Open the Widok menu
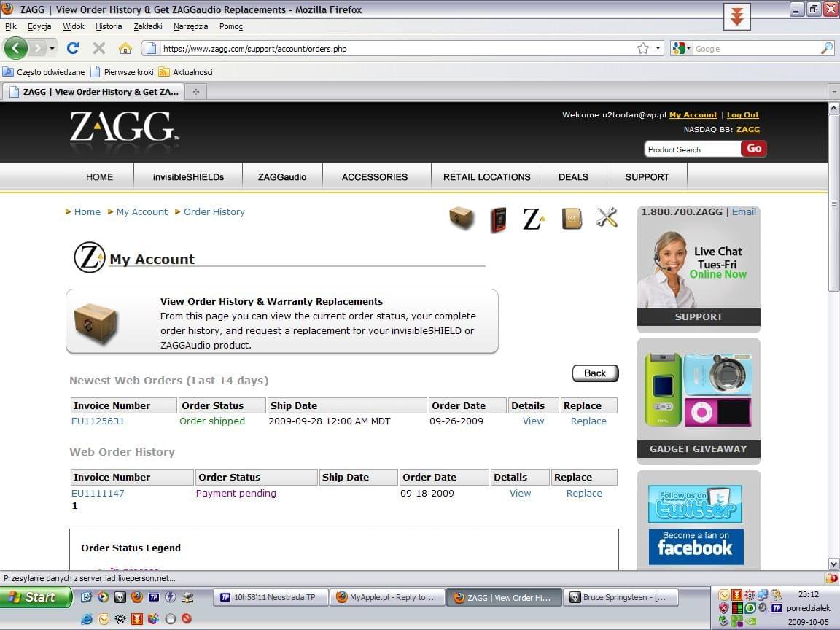 pyautogui.click(x=74, y=26)
